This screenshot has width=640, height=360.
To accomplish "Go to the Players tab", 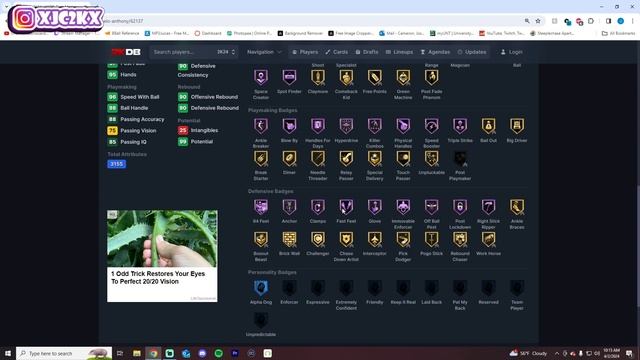I will point(305,52).
